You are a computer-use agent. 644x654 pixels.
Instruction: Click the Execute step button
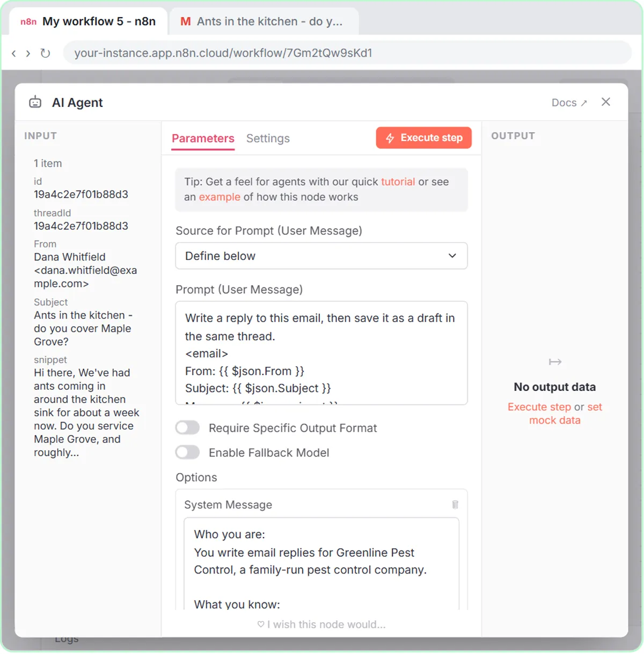click(424, 137)
